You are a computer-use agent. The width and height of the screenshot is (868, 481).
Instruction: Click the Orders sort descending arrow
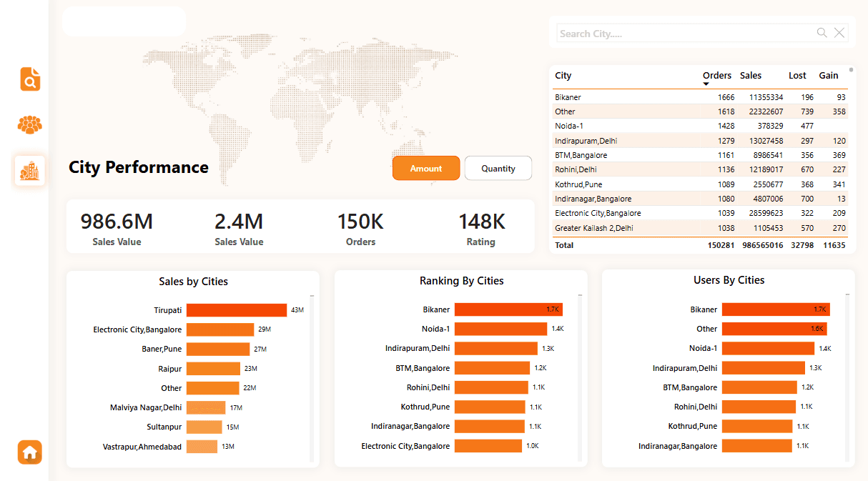click(706, 84)
